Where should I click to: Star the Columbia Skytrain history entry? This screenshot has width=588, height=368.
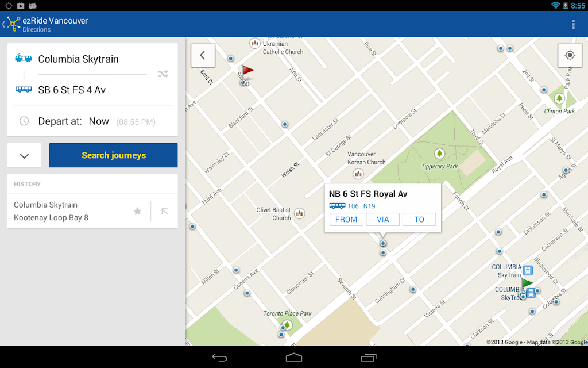coord(137,211)
